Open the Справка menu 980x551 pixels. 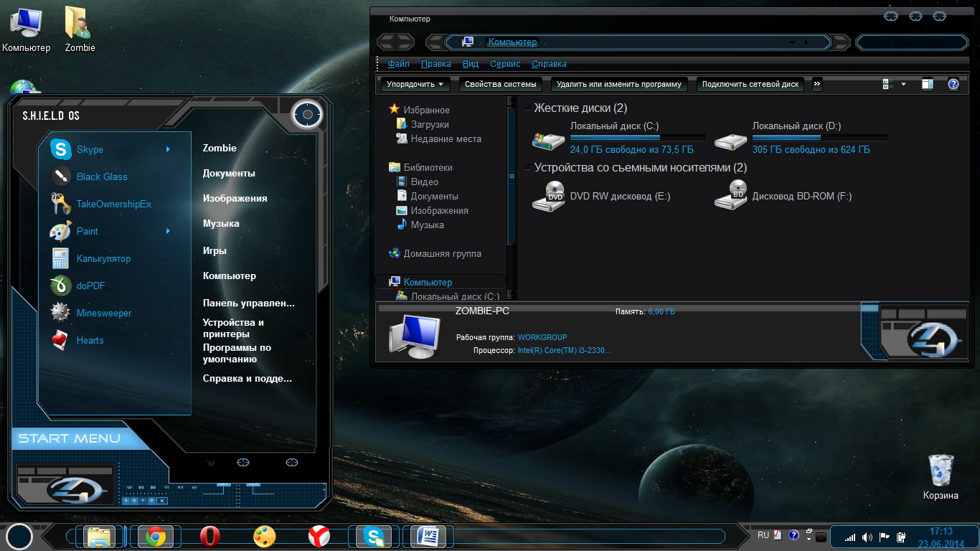click(549, 64)
